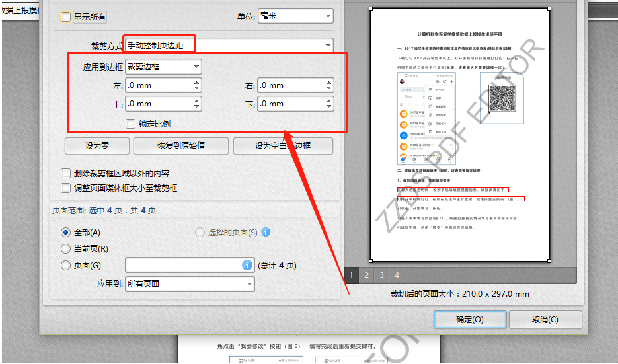Increase the 左 margin with its up arrow
This screenshot has height=364, width=618.
click(197, 83)
